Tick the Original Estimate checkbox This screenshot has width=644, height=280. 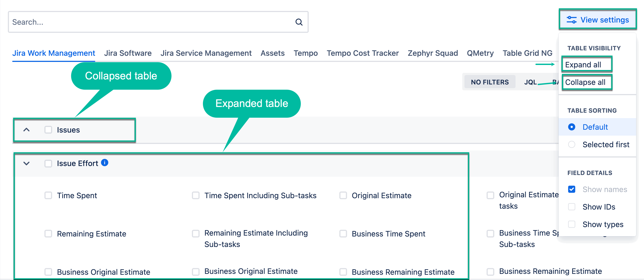343,195
